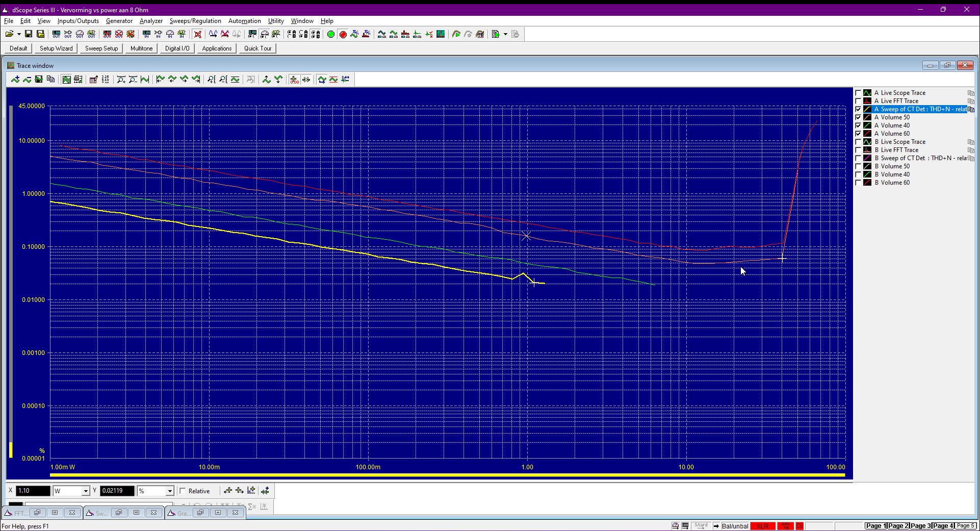Click the graph display mode icon with green waves
This screenshot has width=980, height=531.
tap(66, 80)
